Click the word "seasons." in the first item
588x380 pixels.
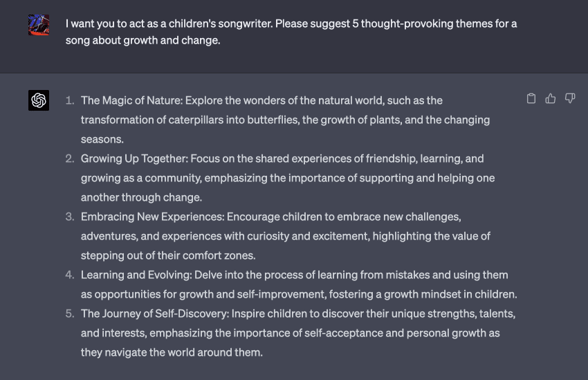pos(102,139)
